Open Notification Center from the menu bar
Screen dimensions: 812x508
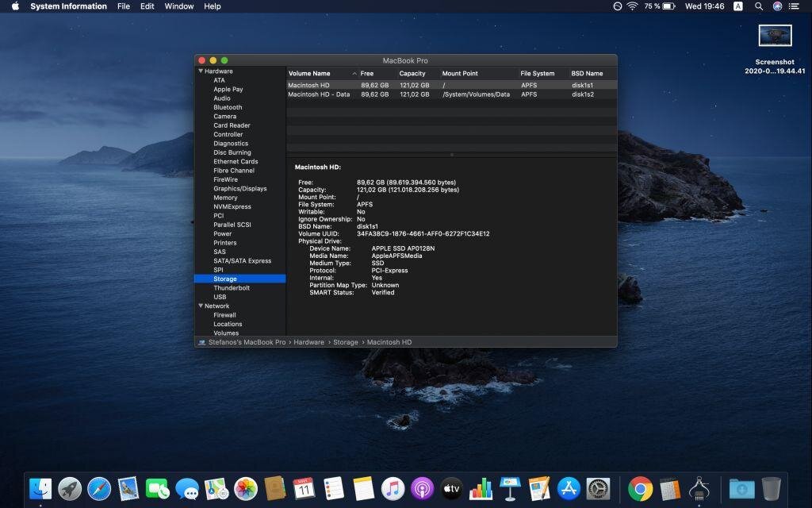point(794,6)
